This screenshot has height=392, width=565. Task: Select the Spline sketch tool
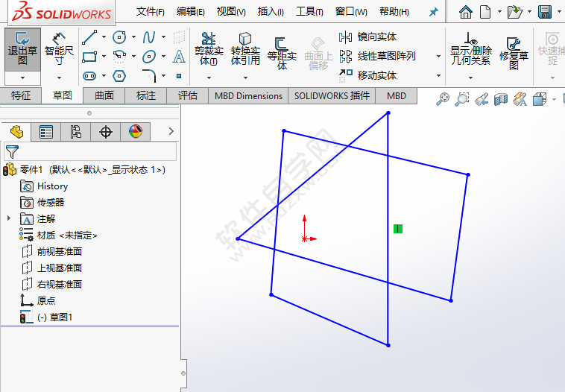(149, 37)
